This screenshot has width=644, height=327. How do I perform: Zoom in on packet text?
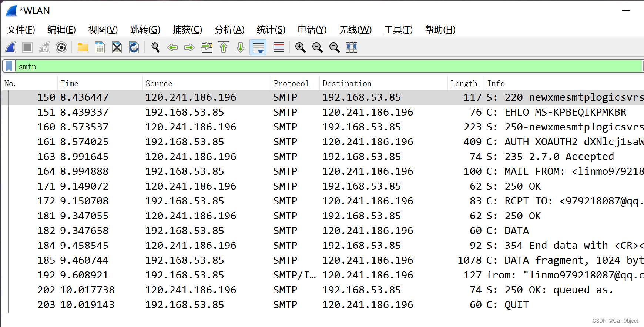point(300,47)
